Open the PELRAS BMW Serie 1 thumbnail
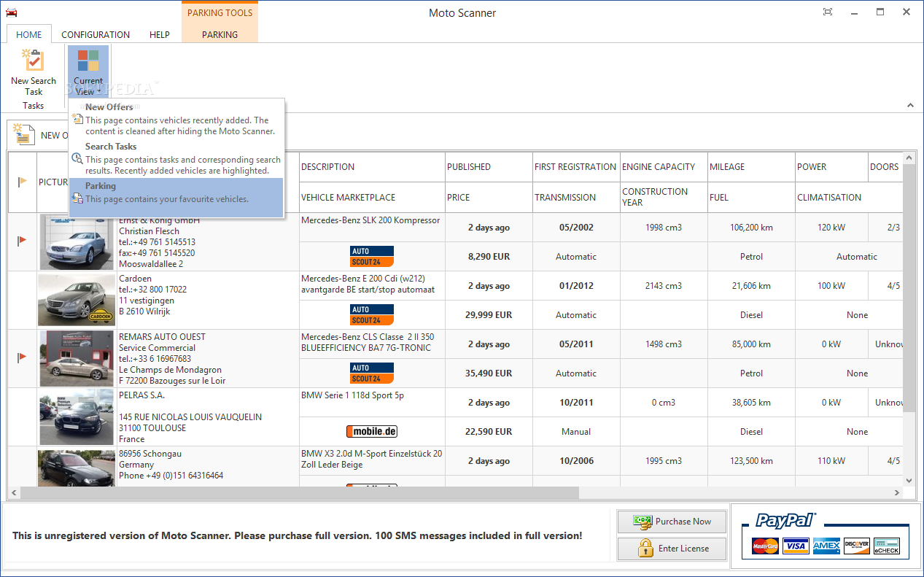This screenshot has width=924, height=577. point(77,417)
